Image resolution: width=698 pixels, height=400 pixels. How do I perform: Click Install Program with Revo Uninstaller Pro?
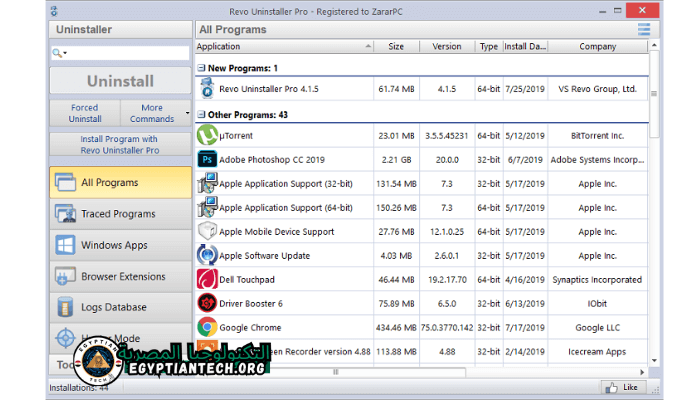[121, 144]
